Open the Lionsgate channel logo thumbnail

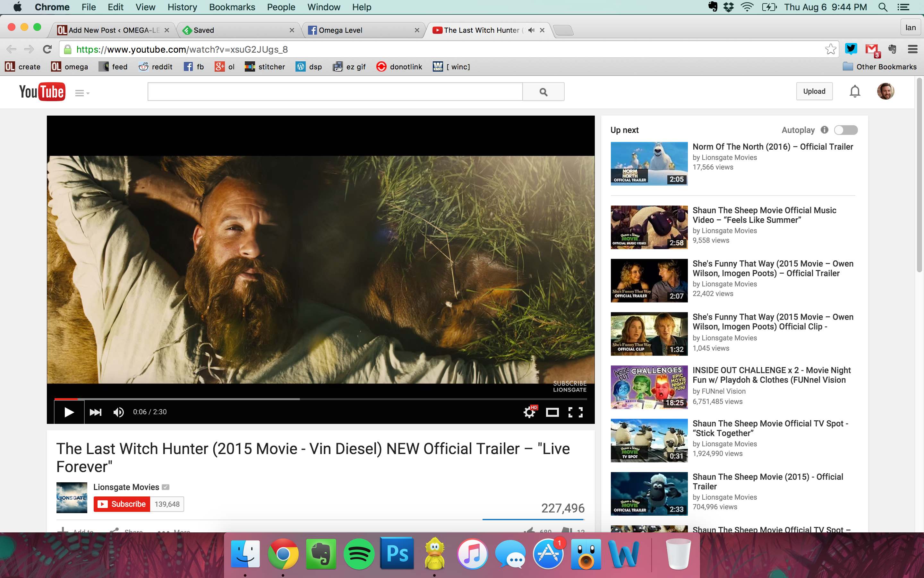click(x=72, y=497)
